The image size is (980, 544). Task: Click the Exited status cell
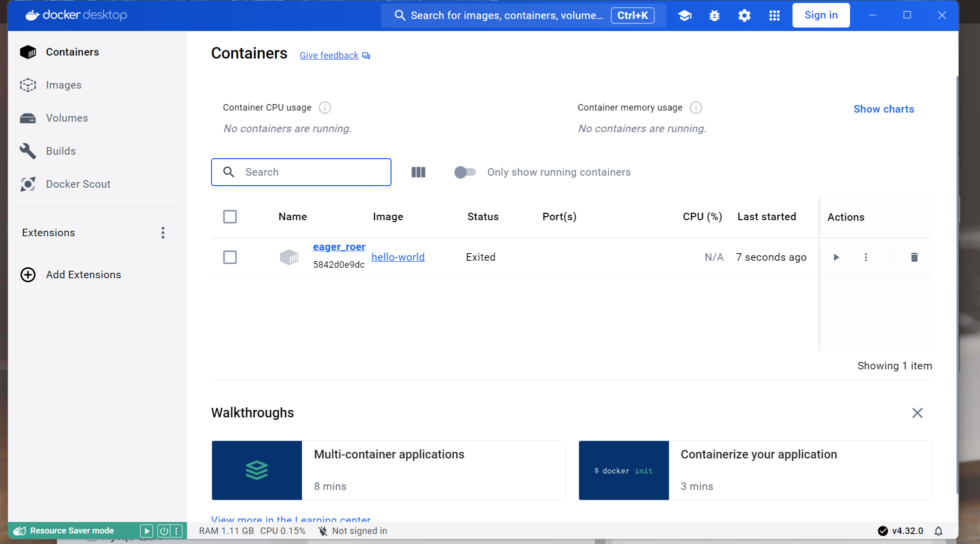pyautogui.click(x=480, y=257)
